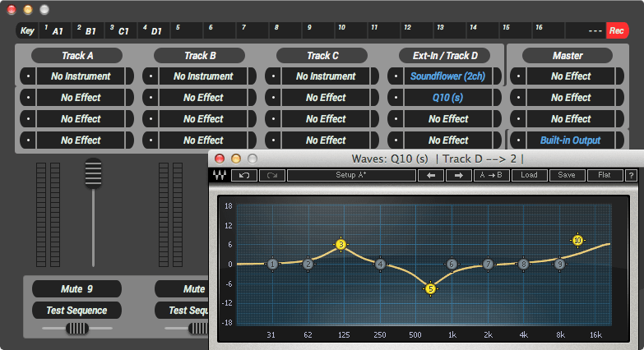Select EQ band 5 node on graph
Viewport: 644px width, 350px height.
click(430, 288)
